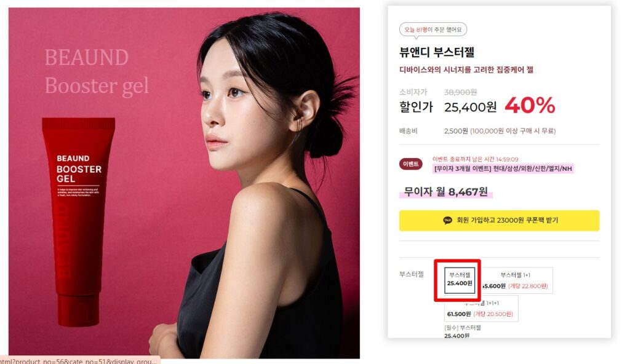Get coupon pack via 회원 가입하고 23000원 button
This screenshot has height=364, width=630.
499,220
